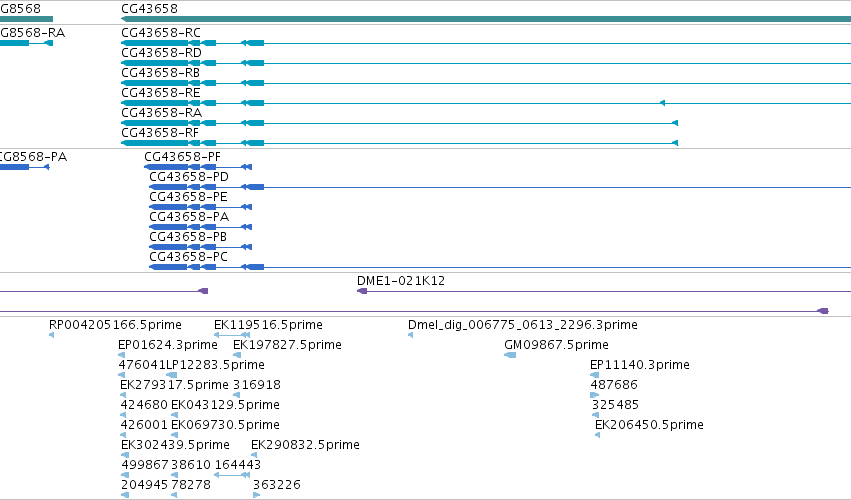Select the CG43658-PD protein label

(189, 177)
